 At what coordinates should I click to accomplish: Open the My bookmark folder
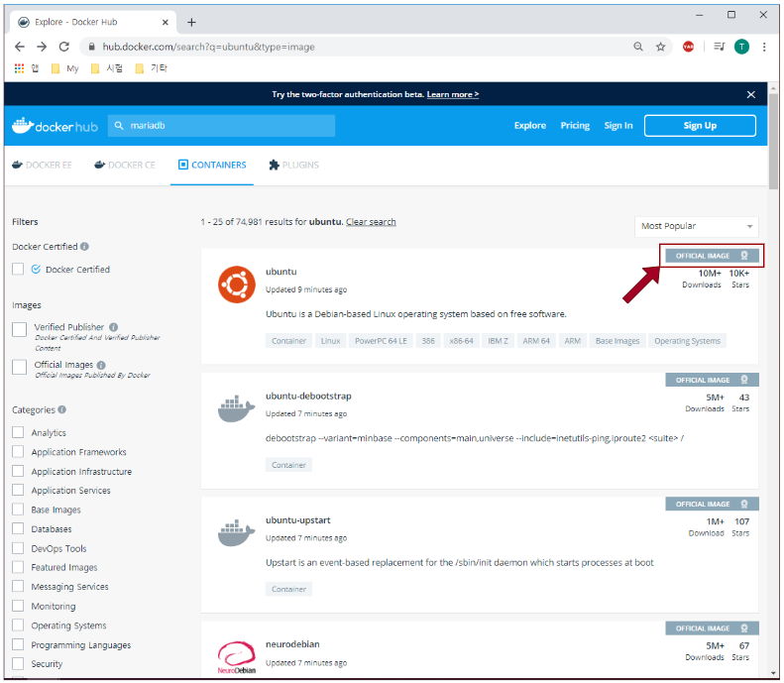pos(65,68)
